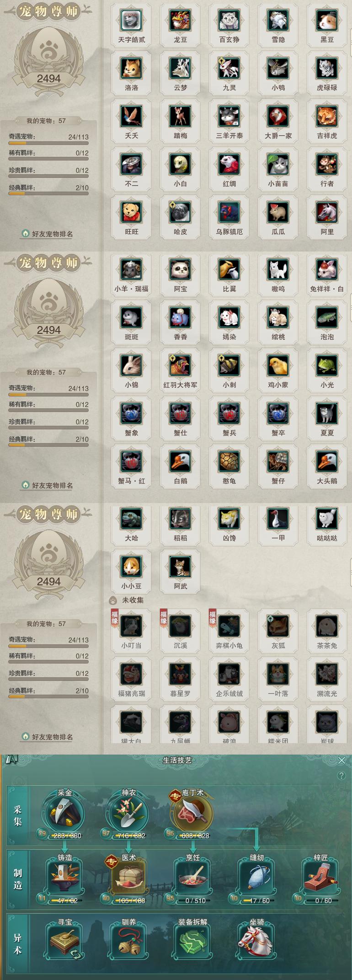Click the 憨龟 turtle pet icon
This screenshot has width=352, height=980.
pyautogui.click(x=229, y=462)
